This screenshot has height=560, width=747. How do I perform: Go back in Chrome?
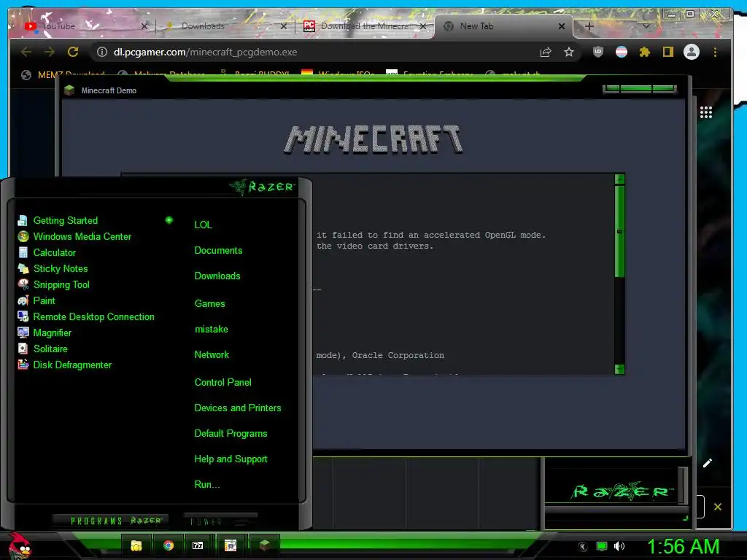26,52
